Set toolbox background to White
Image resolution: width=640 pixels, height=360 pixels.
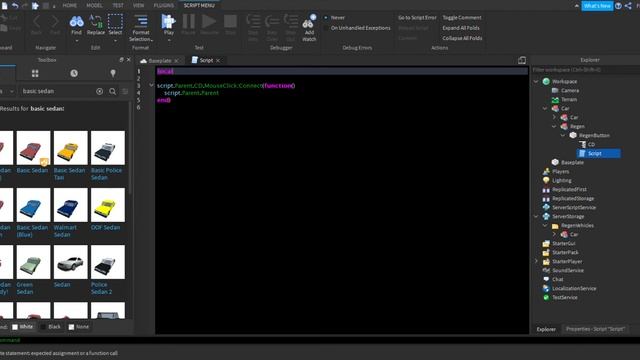click(23, 327)
